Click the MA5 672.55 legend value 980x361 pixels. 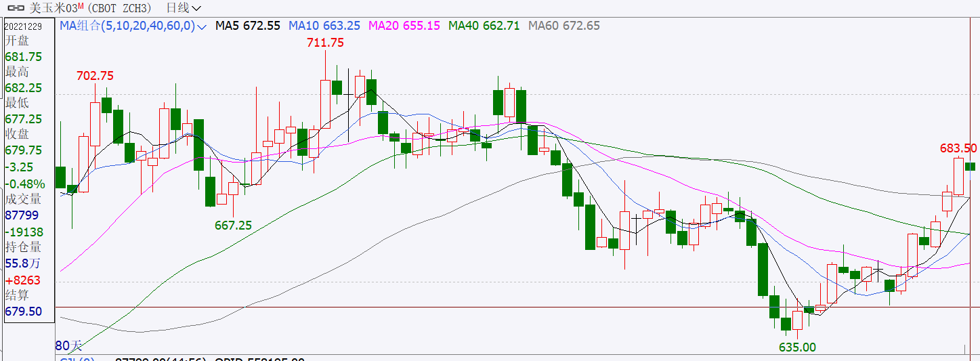[x=248, y=26]
